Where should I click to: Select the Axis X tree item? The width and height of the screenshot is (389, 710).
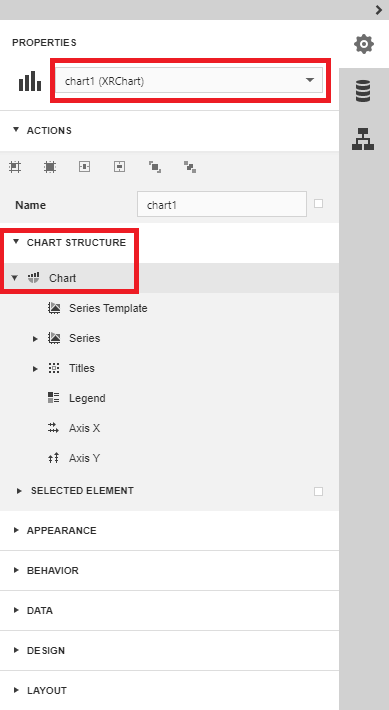tap(84, 428)
